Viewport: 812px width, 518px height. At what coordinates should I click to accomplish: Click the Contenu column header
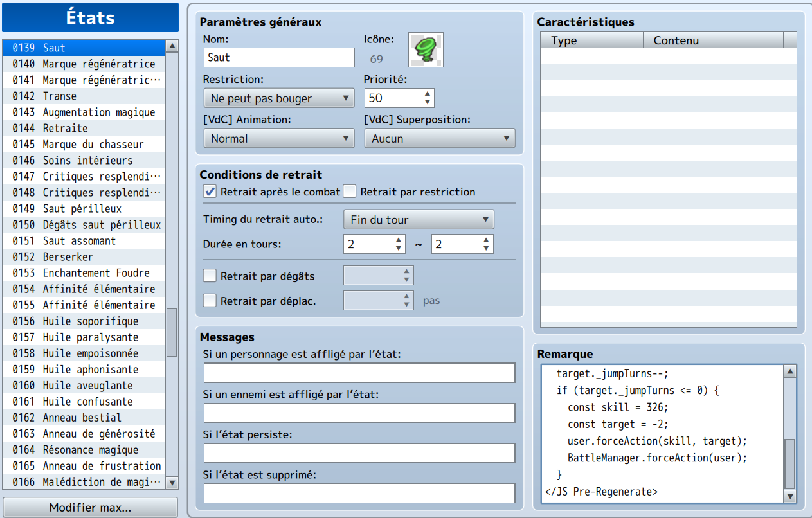714,40
